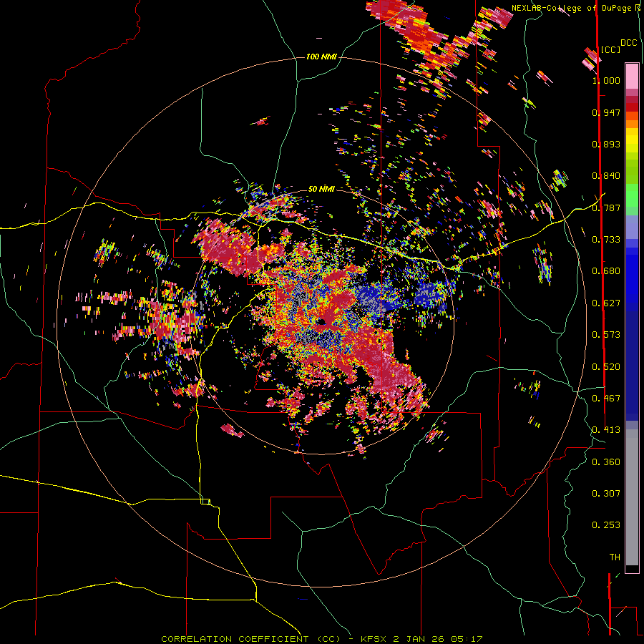Click the black radar site dot at the center

[x=321, y=321]
